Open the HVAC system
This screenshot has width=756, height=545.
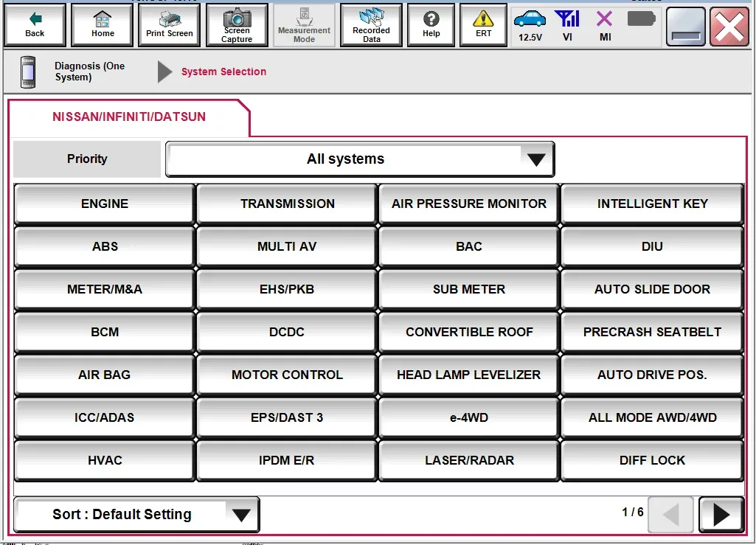[105, 461]
